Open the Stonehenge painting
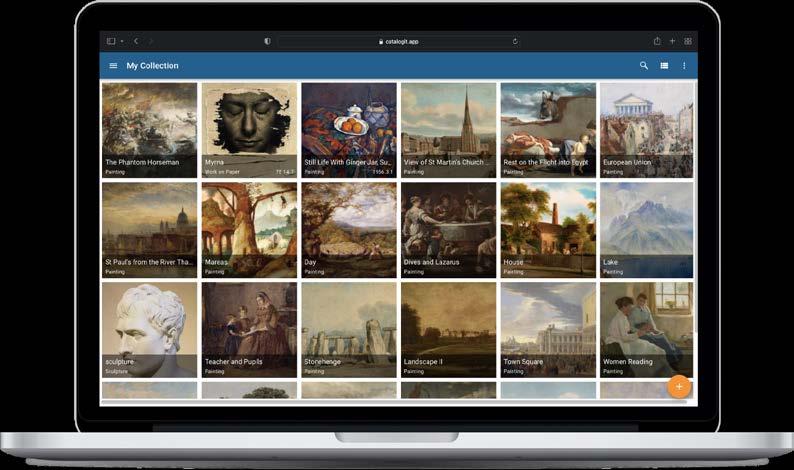This screenshot has height=470, width=794. click(x=349, y=330)
